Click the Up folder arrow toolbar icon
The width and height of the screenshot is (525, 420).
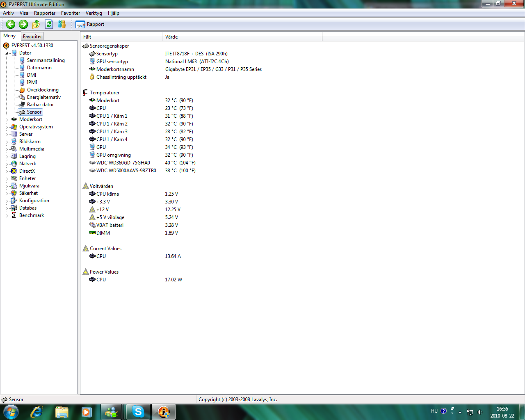coord(36,24)
